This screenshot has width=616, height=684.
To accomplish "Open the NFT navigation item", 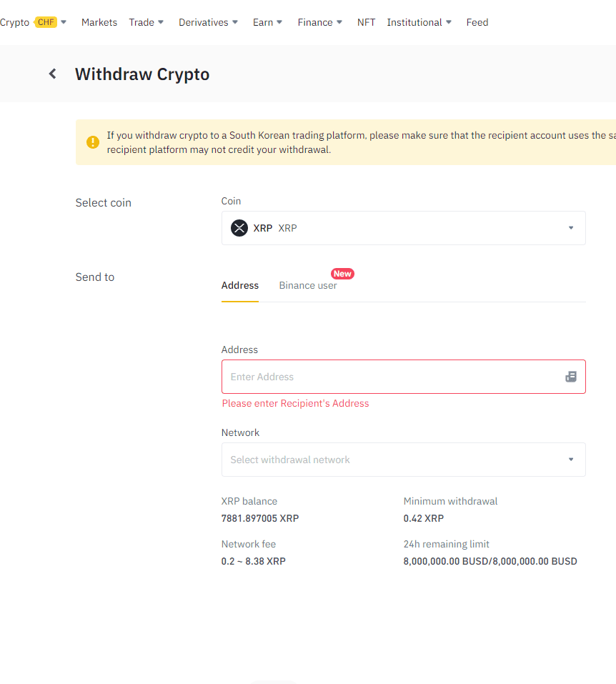I will [366, 22].
